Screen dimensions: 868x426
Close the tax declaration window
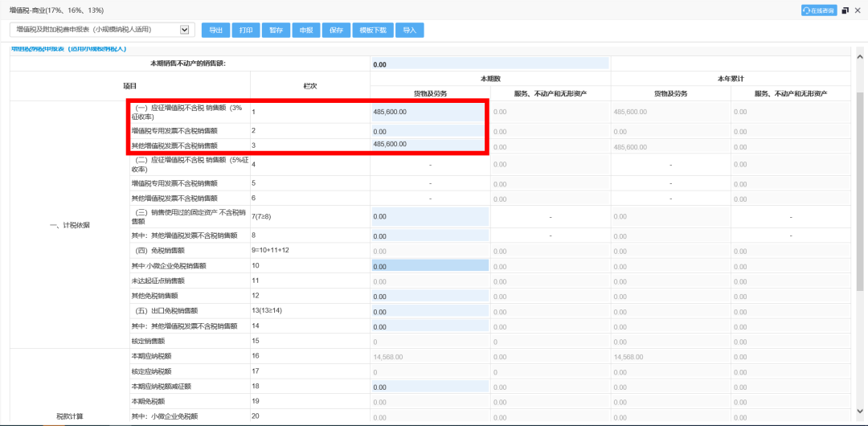tap(858, 10)
